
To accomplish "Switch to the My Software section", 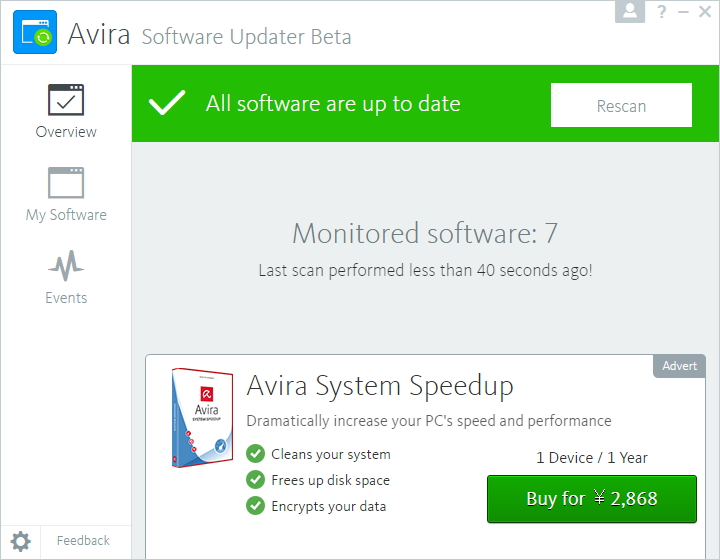I will (66, 196).
